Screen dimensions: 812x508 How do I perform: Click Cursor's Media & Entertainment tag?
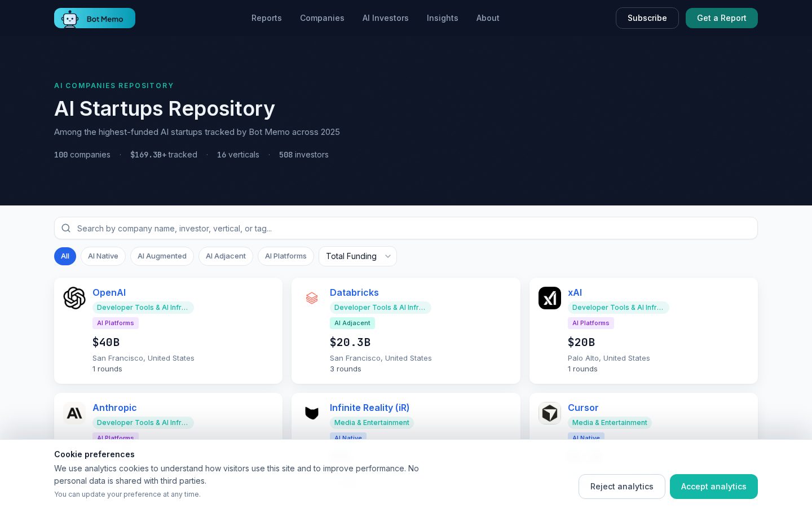pyautogui.click(x=610, y=423)
